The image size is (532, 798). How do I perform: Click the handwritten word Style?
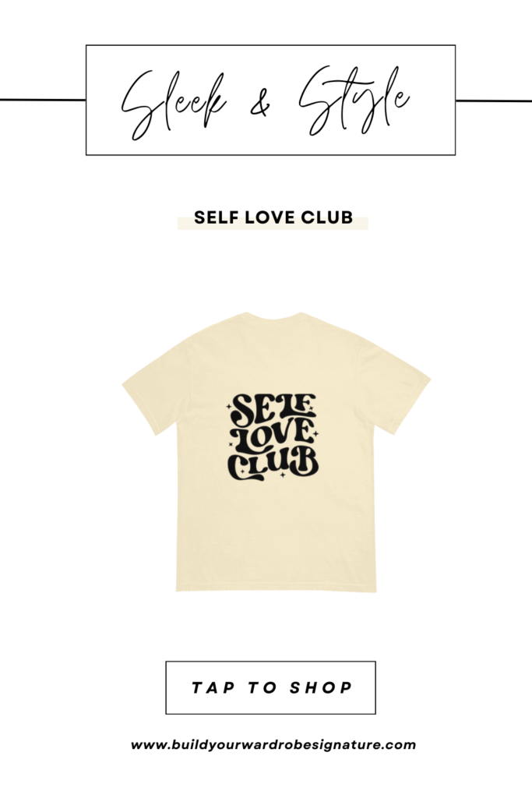[x=354, y=101]
